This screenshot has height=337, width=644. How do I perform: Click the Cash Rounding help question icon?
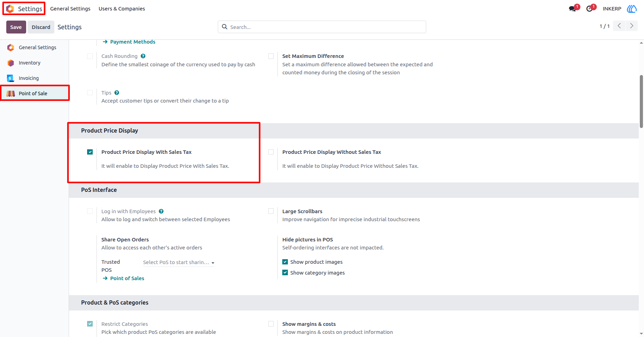143,56
